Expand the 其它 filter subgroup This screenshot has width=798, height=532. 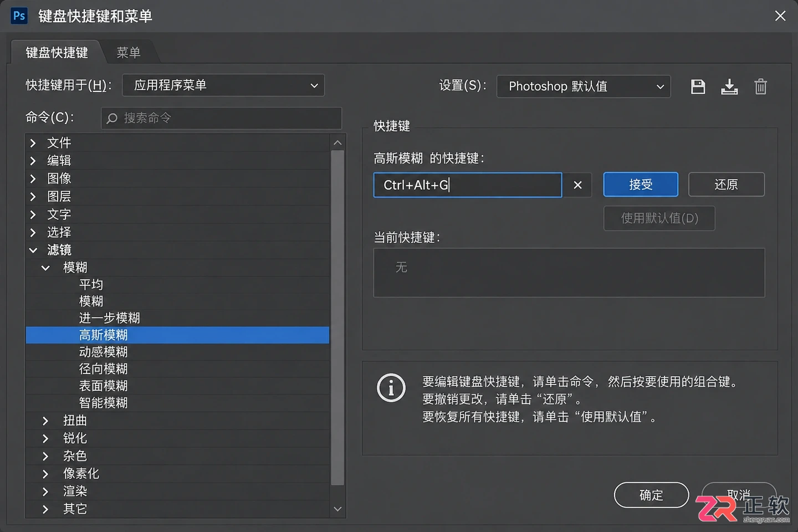click(x=45, y=509)
